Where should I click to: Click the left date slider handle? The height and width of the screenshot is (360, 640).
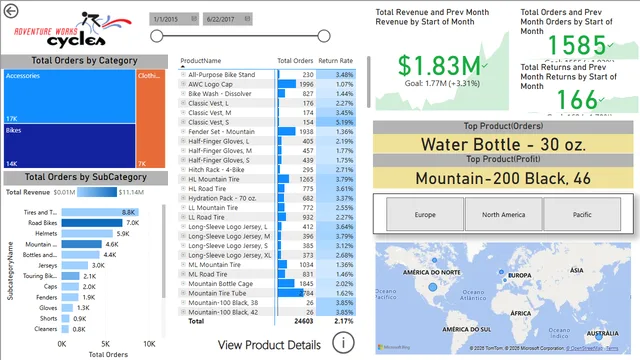157,36
